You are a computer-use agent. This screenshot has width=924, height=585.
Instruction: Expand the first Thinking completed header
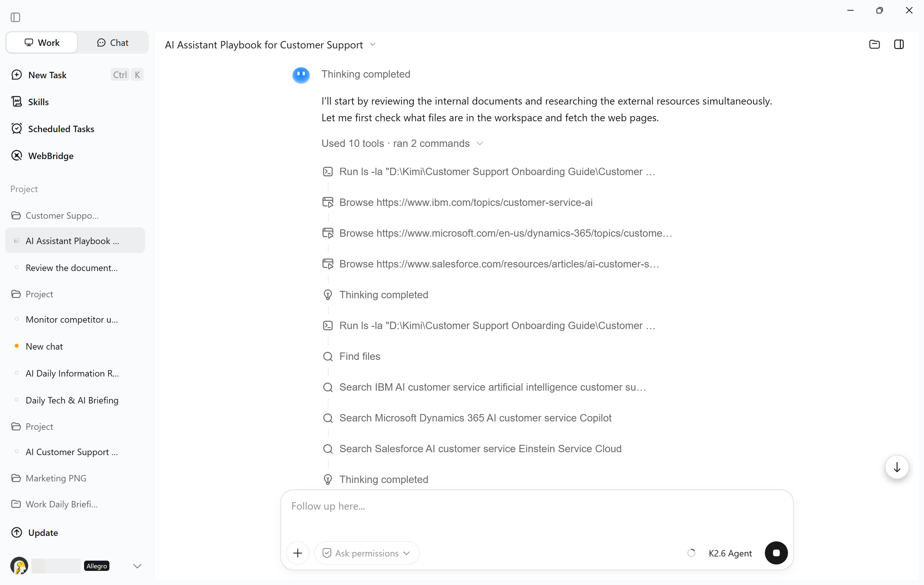366,74
